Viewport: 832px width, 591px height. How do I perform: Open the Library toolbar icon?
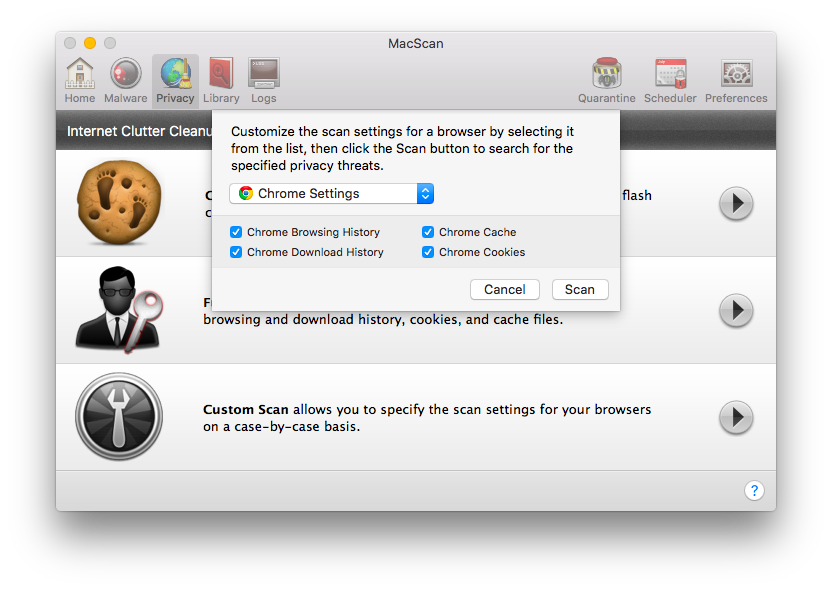(x=221, y=81)
